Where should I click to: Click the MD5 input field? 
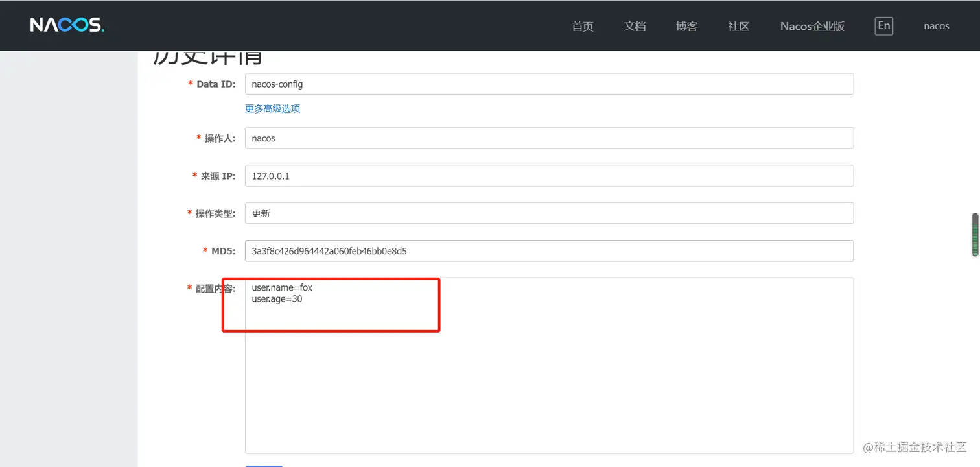point(549,251)
